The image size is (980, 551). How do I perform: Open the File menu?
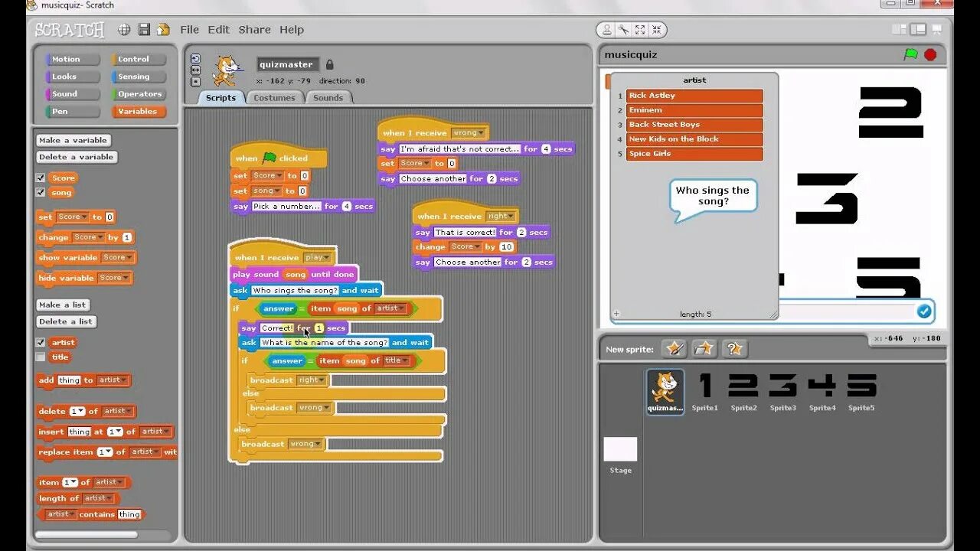click(x=189, y=30)
